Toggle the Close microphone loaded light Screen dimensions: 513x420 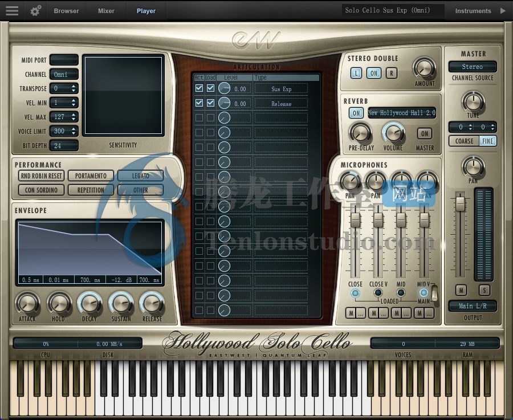point(355,293)
